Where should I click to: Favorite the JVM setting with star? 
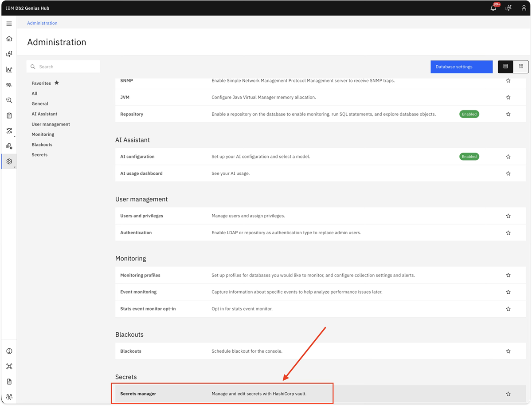point(508,97)
